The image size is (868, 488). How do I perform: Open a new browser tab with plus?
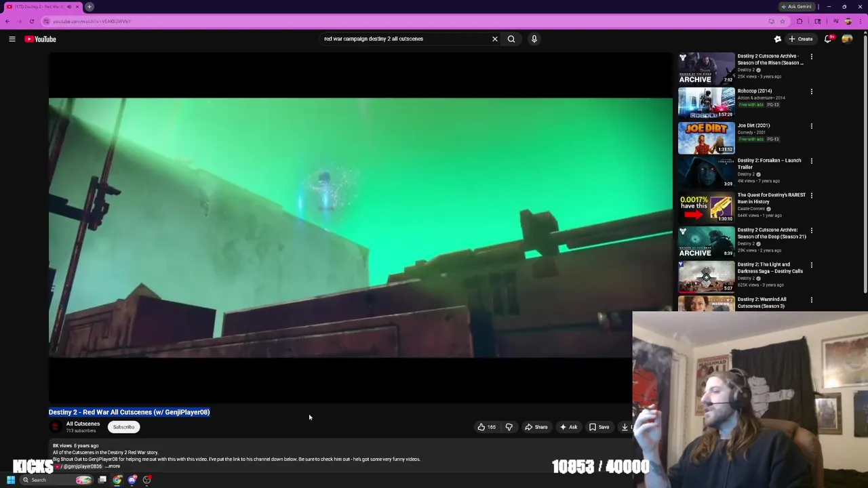click(x=90, y=7)
